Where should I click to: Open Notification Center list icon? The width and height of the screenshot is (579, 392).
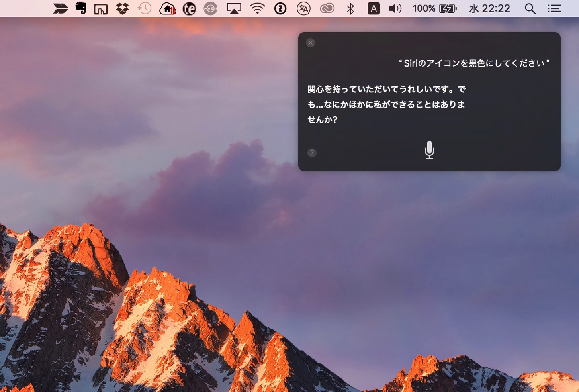click(x=554, y=8)
